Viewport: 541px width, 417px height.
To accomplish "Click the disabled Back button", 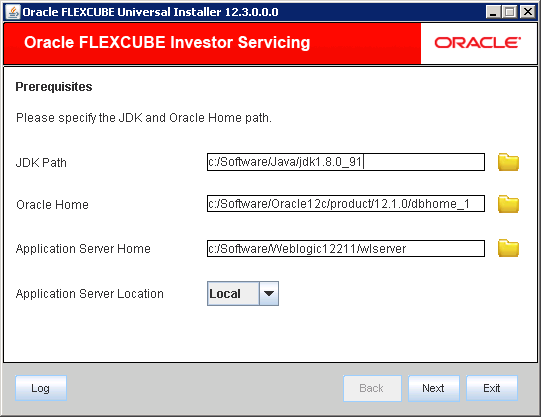I will (372, 388).
